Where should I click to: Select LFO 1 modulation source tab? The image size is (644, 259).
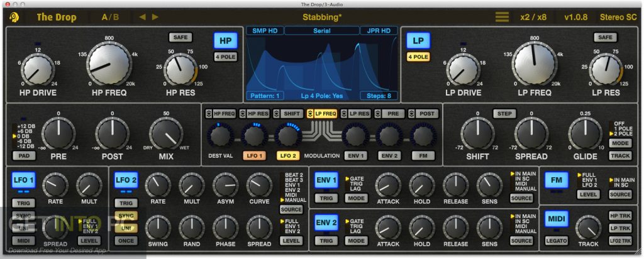[x=254, y=155]
